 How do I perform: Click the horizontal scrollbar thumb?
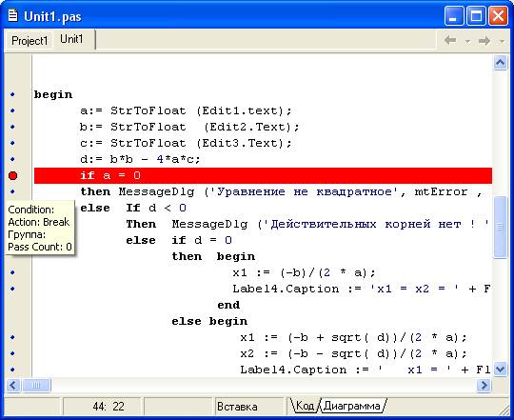36,386
